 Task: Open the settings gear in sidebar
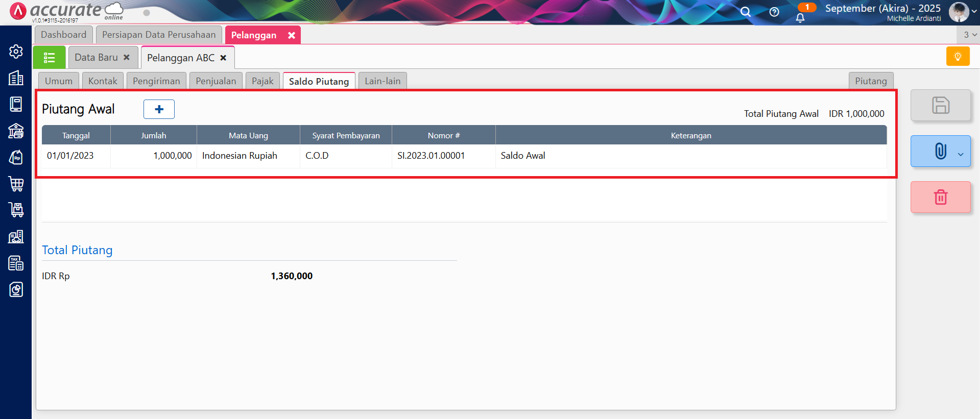click(16, 52)
